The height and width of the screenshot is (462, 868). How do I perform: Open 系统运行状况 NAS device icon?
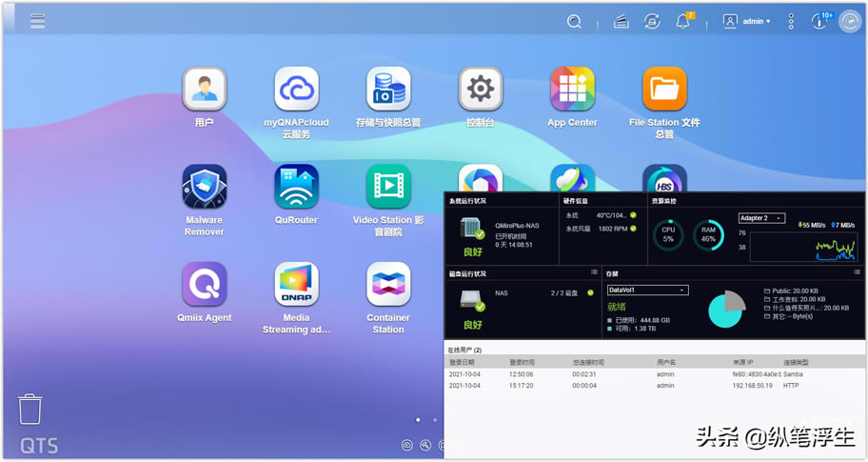[x=472, y=229]
